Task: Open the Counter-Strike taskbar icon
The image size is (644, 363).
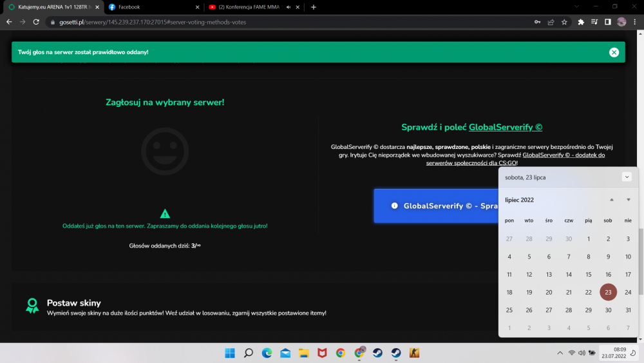Action: [x=414, y=353]
